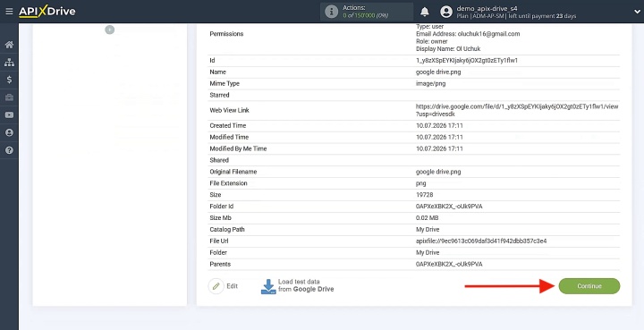
Task: Click the Plan payment info text
Action: coord(516,16)
